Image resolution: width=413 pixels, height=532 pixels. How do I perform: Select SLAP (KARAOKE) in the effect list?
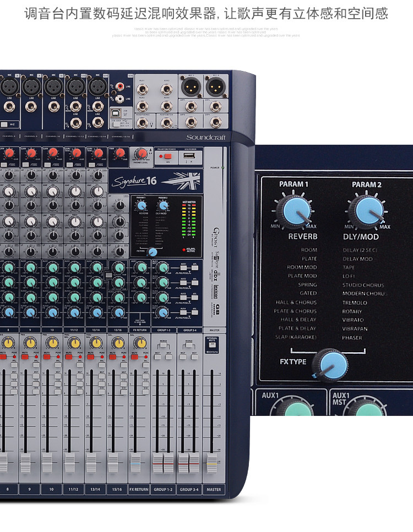[x=296, y=337]
